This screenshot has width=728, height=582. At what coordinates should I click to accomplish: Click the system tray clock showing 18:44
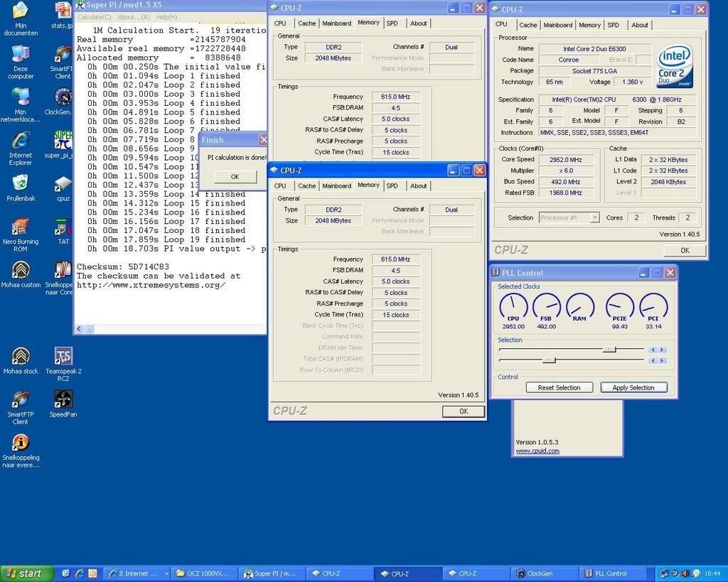[x=712, y=573]
